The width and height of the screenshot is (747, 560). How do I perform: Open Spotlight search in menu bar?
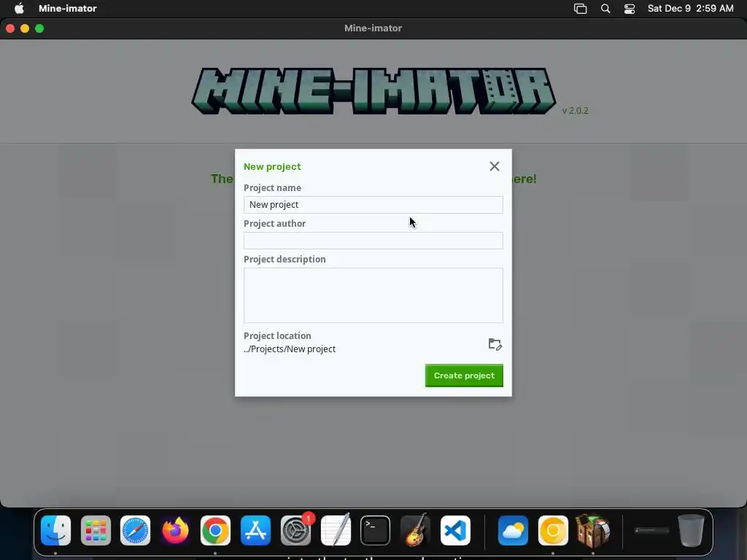pos(605,9)
